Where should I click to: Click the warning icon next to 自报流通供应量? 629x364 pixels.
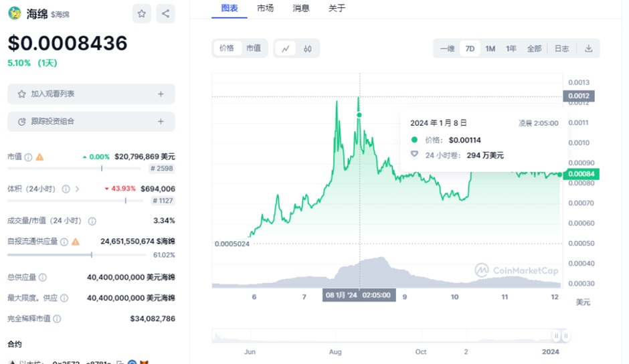[76, 241]
